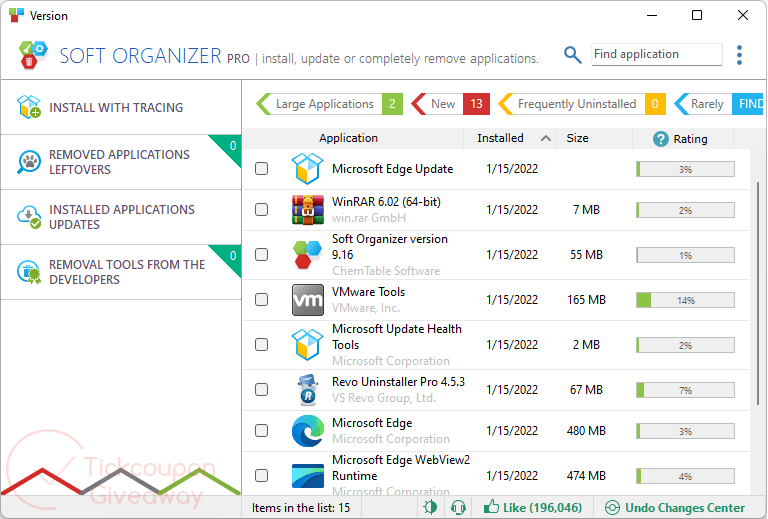The height and width of the screenshot is (519, 768).
Task: Click the Items in the list: 15 status
Action: click(301, 508)
